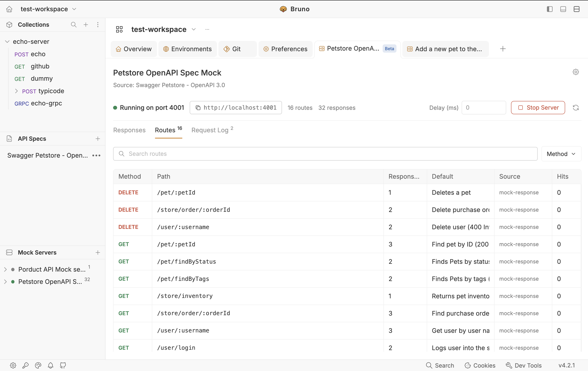Open 'Add a new pet to the...' tab
This screenshot has height=371, width=588.
[445, 49]
